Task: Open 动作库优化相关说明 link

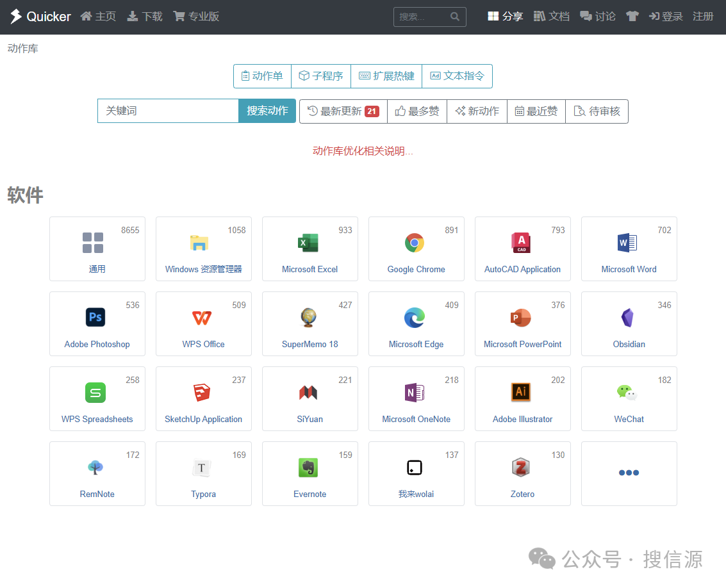Action: [363, 151]
